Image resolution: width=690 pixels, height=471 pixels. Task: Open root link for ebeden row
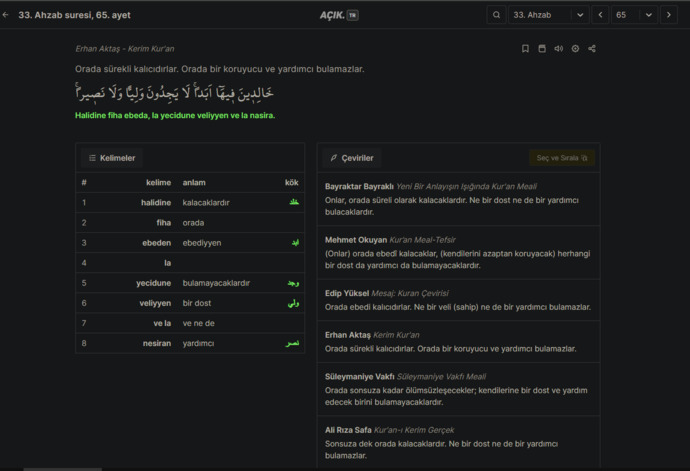[295, 243]
